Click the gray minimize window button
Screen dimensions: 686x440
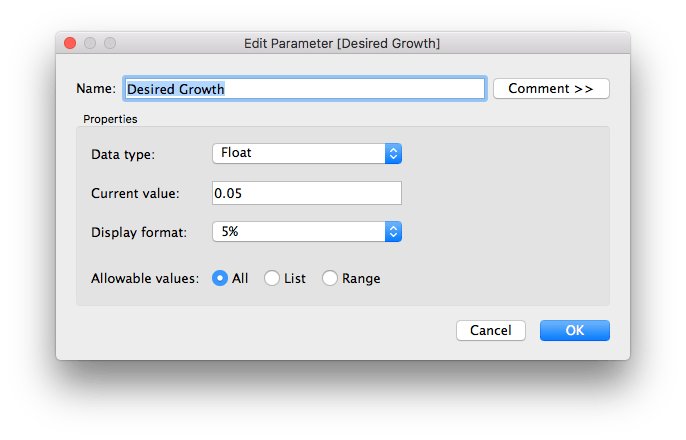[x=90, y=43]
